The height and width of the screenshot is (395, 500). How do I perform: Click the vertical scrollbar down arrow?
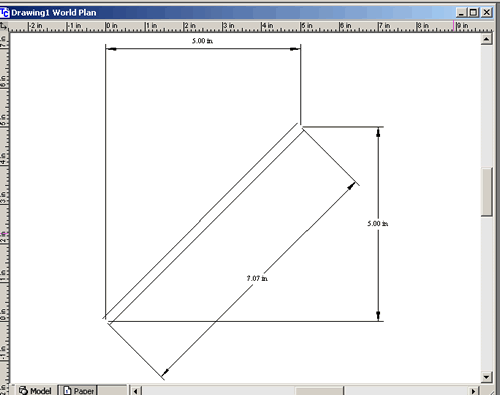[486, 377]
